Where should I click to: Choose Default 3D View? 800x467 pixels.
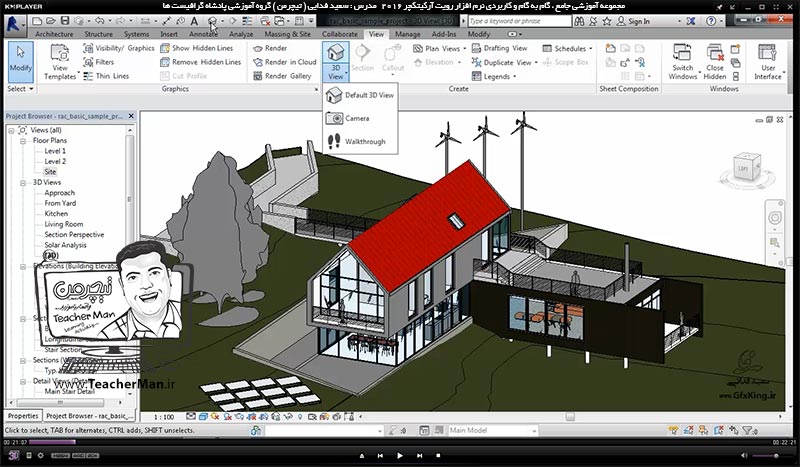click(x=360, y=95)
